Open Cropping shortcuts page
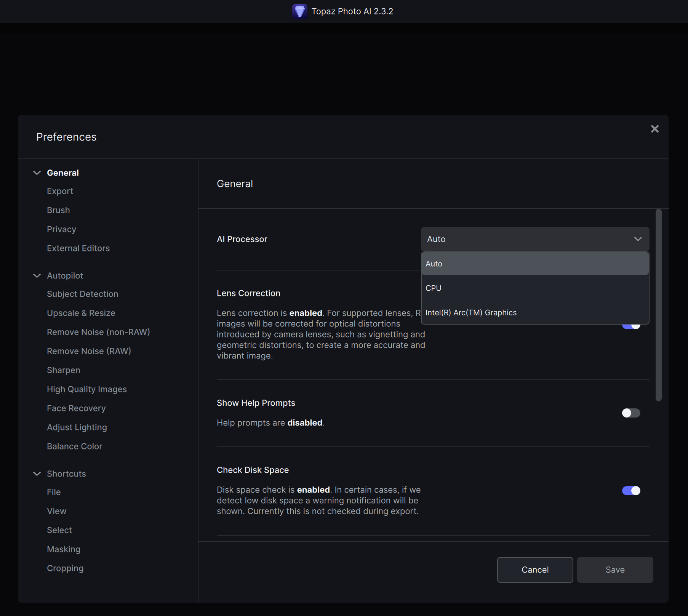 coord(65,568)
